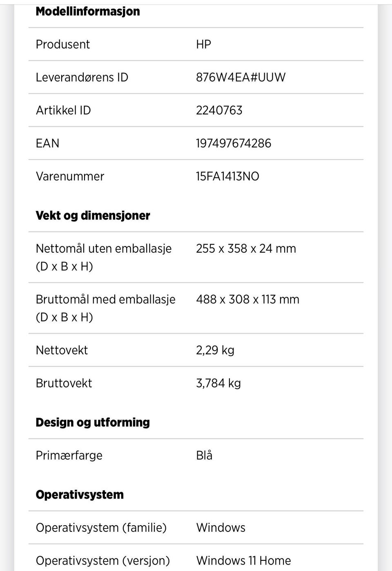This screenshot has height=571, width=392.
Task: Click gross dimensions 488 x 308 x 113 mm
Action: point(247,299)
